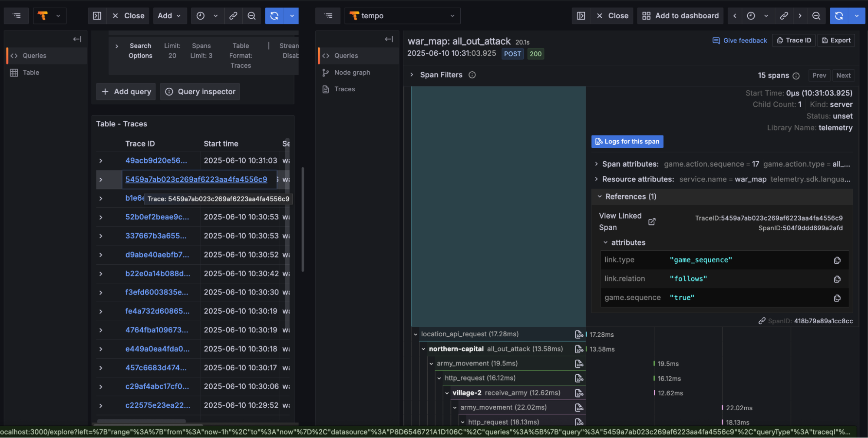The height and width of the screenshot is (438, 868).
Task: Click the right pane split layout icon
Action: 581,16
